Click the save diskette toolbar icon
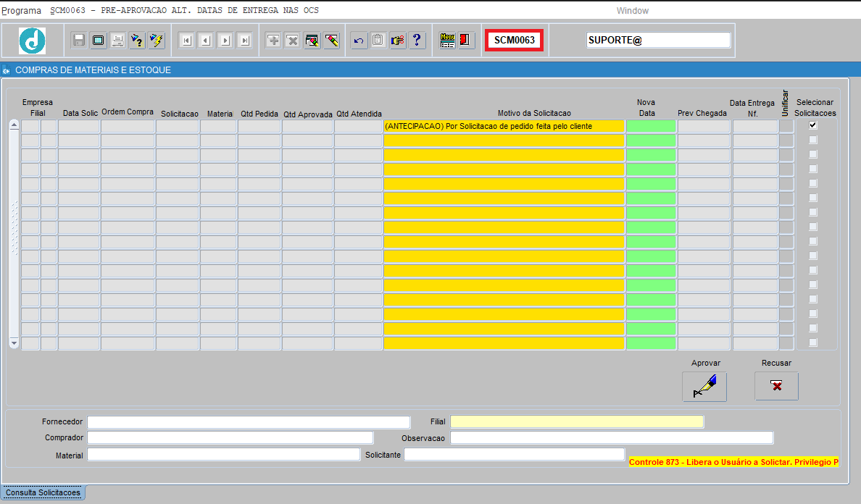Image resolution: width=861 pixels, height=504 pixels. click(x=79, y=40)
